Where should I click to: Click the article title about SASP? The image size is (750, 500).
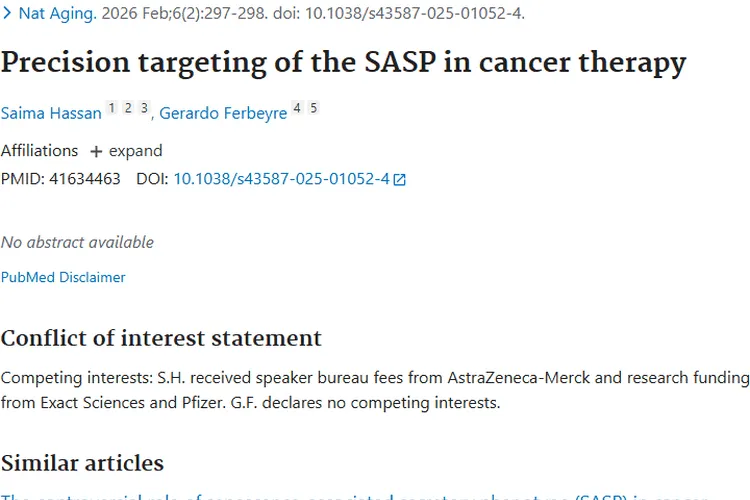click(343, 62)
